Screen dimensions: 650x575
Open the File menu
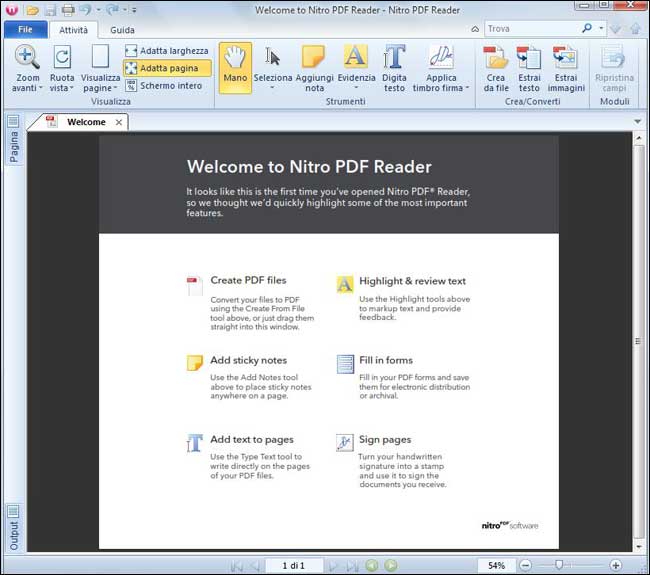pos(24,30)
